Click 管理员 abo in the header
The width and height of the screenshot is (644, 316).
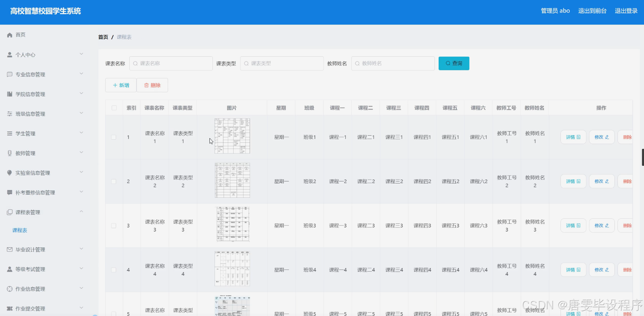coord(555,11)
